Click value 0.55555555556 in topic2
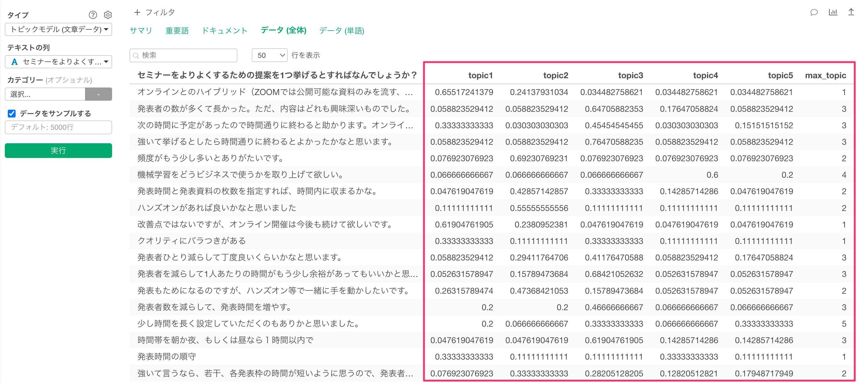 pyautogui.click(x=539, y=208)
